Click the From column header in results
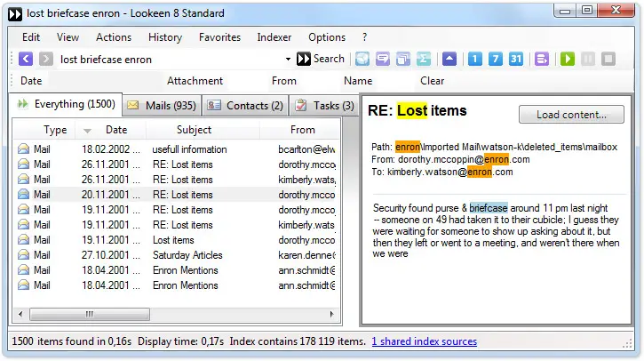This screenshot has height=361, width=644. (302, 130)
